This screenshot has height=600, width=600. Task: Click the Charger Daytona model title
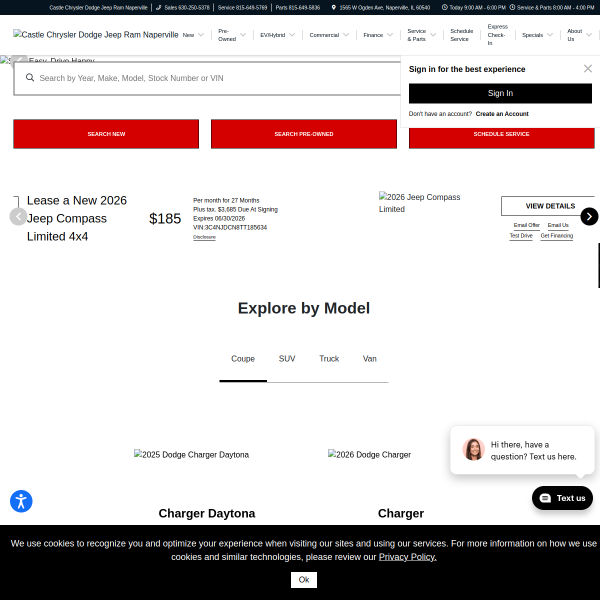click(207, 513)
